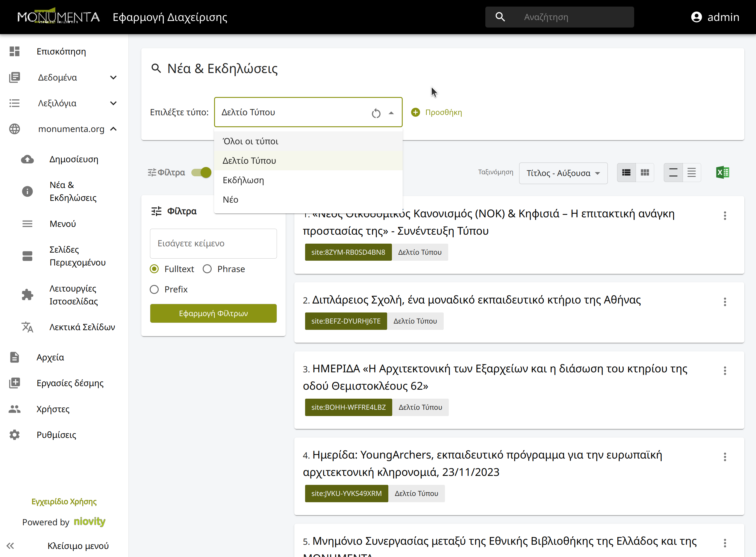Click the Εισάγετε κείμενο filter text field
Viewport: 756px width, 557px height.
(x=213, y=243)
